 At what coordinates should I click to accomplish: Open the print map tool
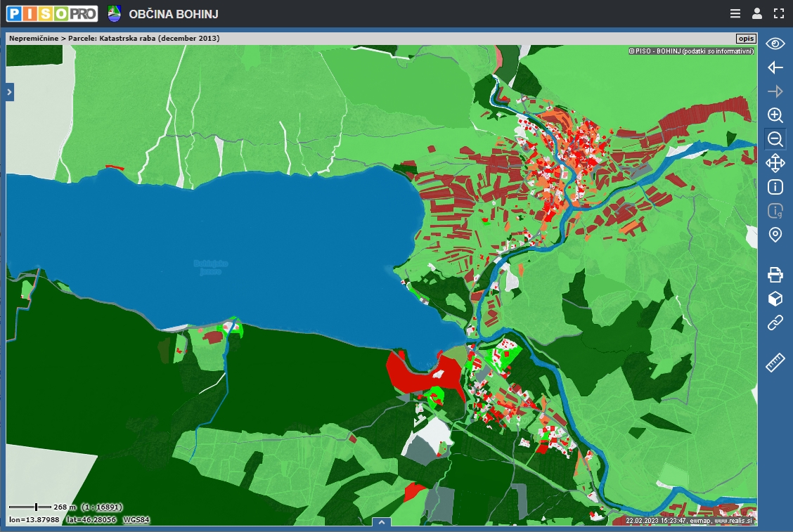775,275
